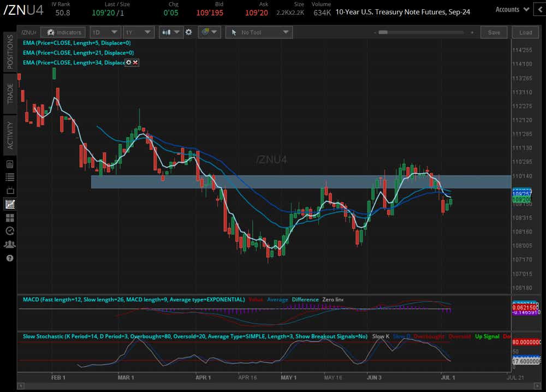Click the Slow K legend label

point(381,336)
